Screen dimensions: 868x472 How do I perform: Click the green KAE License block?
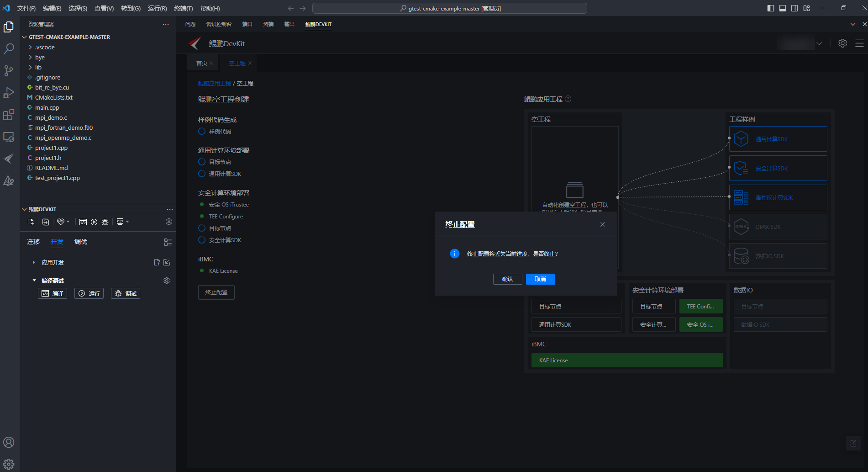[627, 360]
